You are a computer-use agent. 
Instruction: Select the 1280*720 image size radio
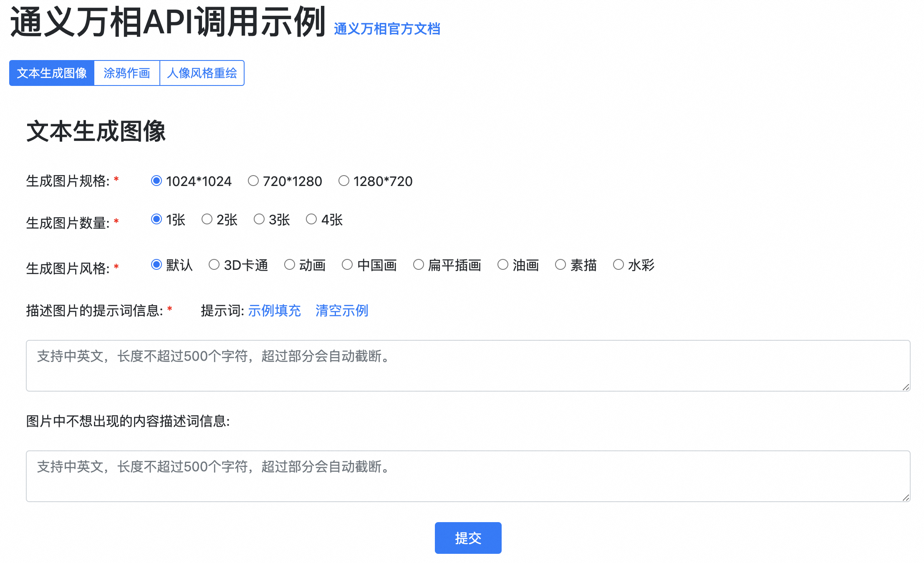344,181
